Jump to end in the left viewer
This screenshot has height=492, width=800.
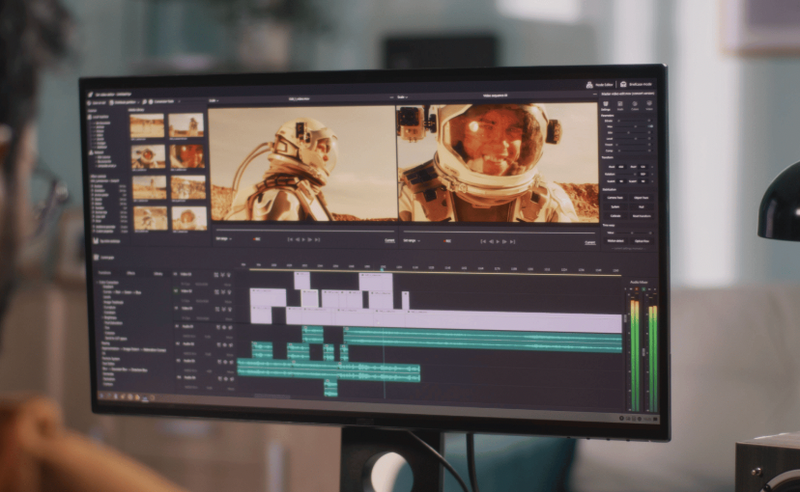tap(317, 239)
